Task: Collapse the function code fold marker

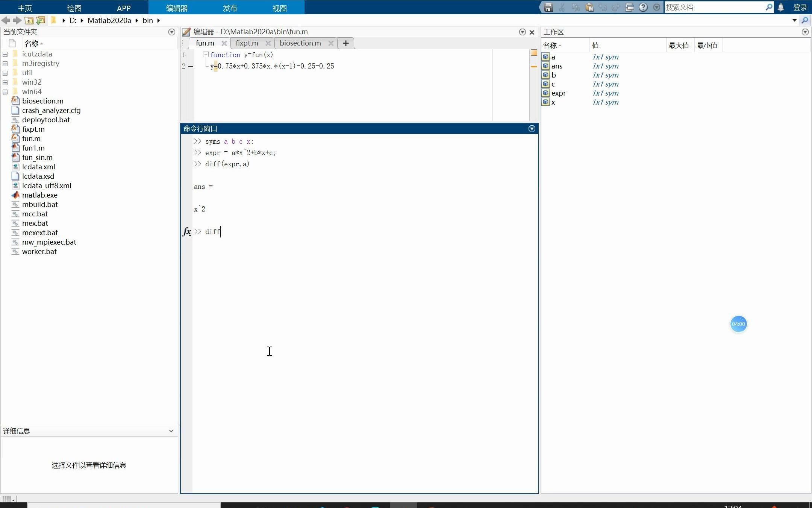Action: click(206, 55)
